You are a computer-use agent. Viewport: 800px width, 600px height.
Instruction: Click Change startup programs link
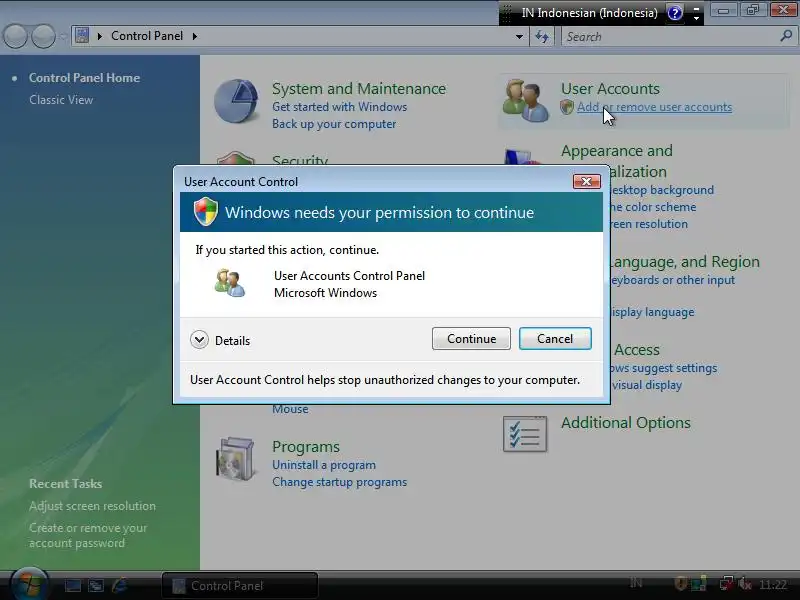click(x=339, y=482)
